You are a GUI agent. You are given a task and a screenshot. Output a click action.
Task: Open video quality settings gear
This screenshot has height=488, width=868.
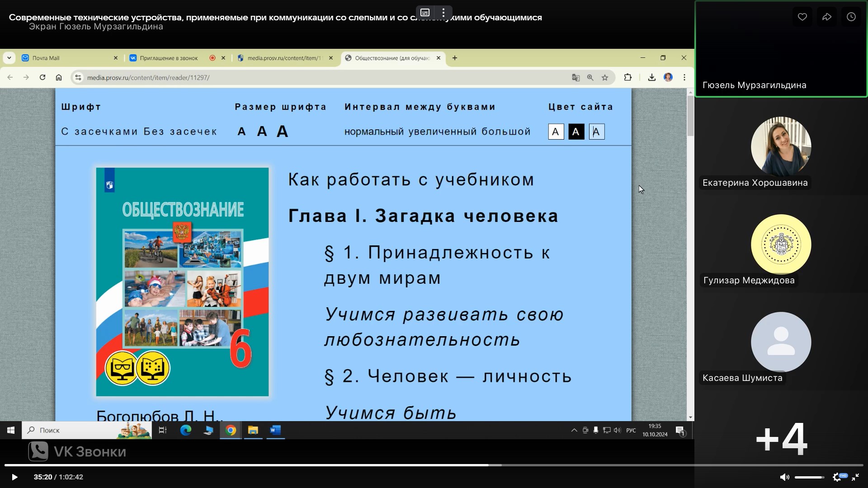pos(837,477)
